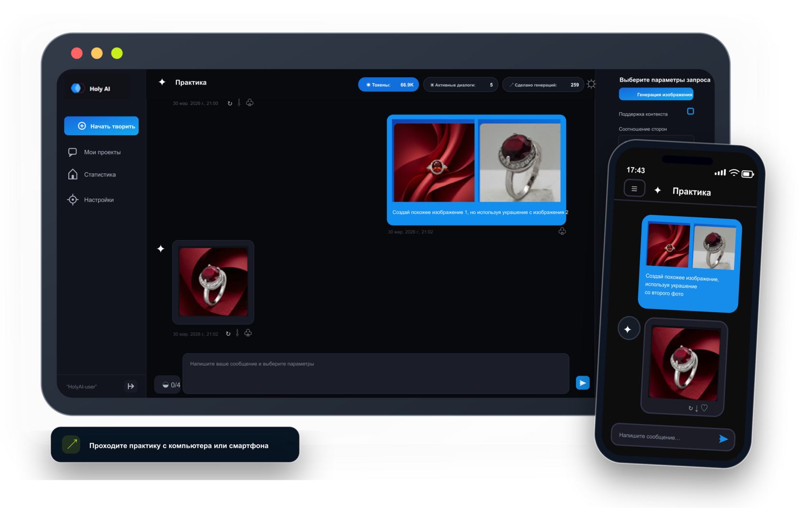
Task: Open the hamburger menu on the phone
Action: 634,188
